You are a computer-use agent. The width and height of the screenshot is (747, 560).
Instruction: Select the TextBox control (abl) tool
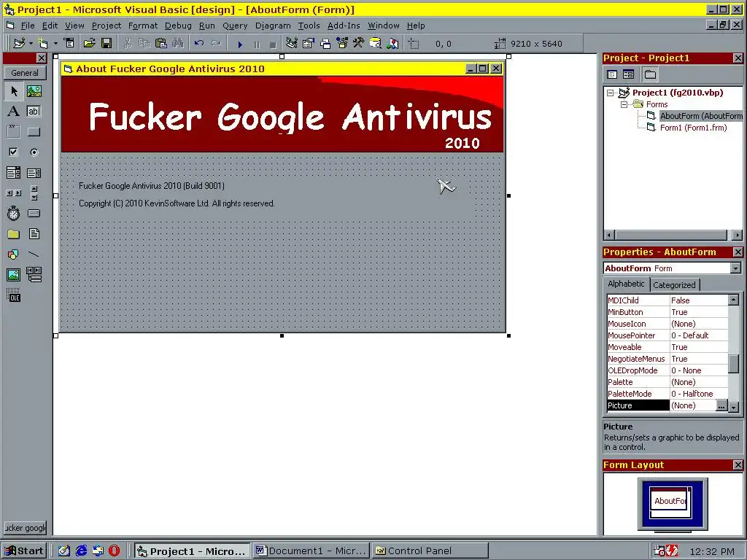click(x=34, y=112)
